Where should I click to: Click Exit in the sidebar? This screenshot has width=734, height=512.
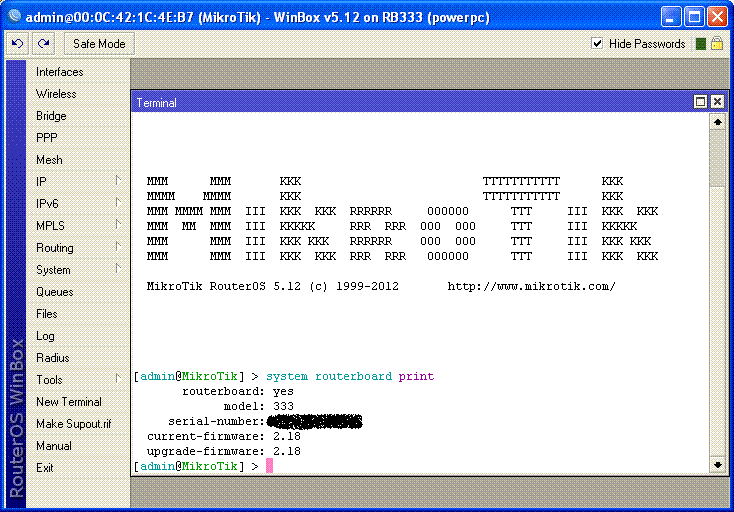coord(45,468)
